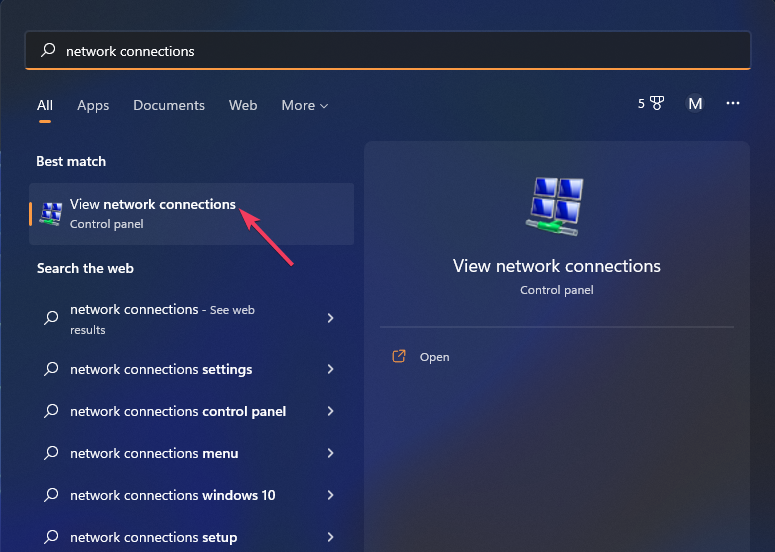Click the Open external-link icon
Image resolution: width=775 pixels, height=552 pixels.
coord(399,356)
